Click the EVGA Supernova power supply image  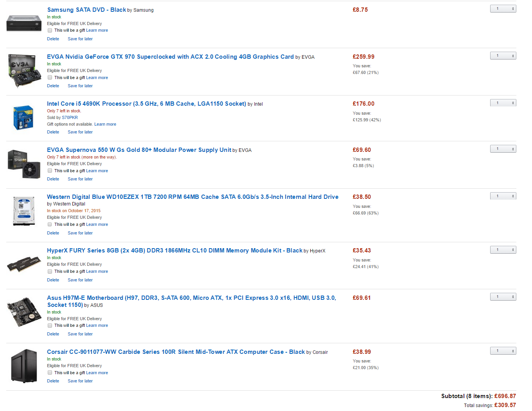24,164
